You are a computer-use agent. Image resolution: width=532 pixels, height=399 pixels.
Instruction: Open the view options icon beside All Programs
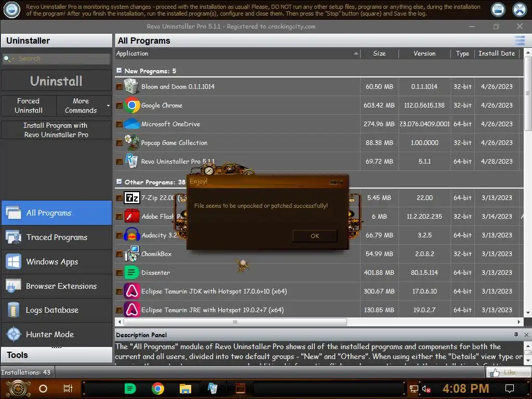tap(520, 41)
